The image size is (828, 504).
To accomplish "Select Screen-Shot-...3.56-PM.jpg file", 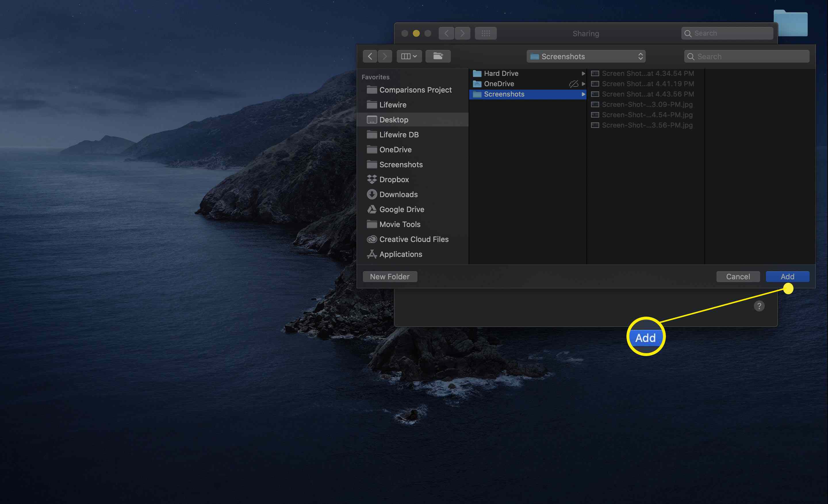I will pyautogui.click(x=645, y=126).
